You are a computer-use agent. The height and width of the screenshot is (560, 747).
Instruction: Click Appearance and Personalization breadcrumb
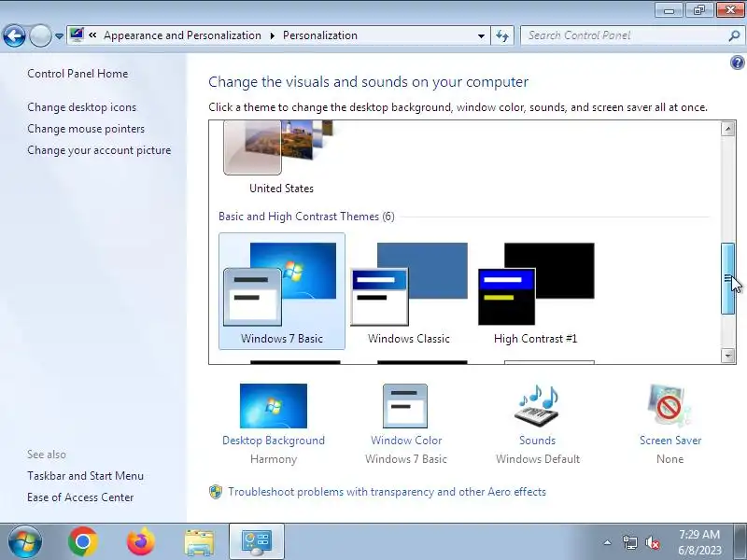pyautogui.click(x=182, y=35)
